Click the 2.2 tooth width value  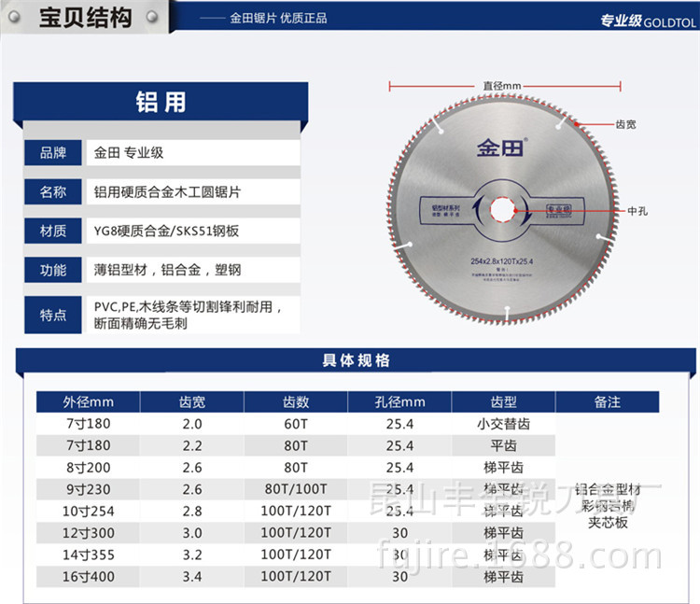point(192,445)
